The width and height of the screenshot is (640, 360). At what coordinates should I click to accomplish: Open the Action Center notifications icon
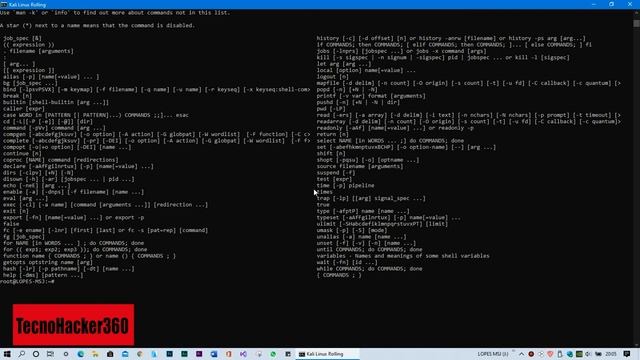click(627, 354)
